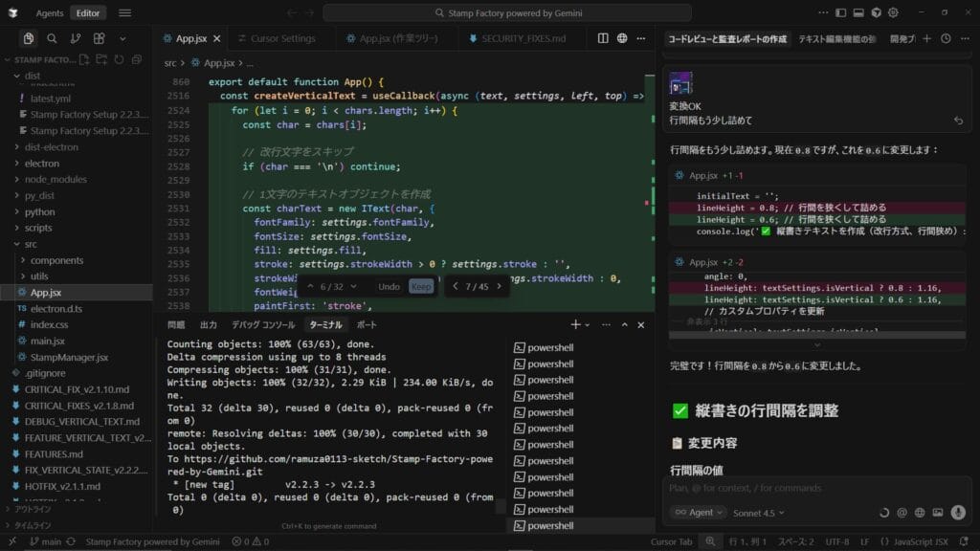
Task: Expand the components folder
Action: click(56, 260)
